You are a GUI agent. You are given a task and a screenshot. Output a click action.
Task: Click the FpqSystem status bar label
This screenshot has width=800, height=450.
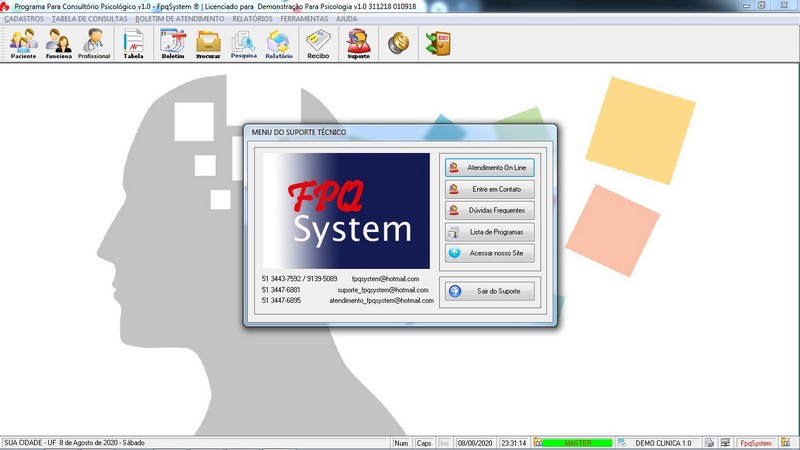(756, 443)
